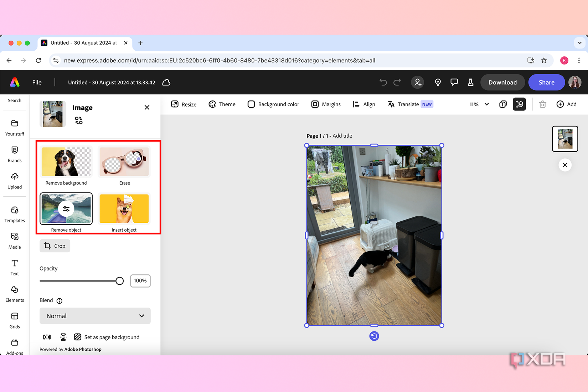The width and height of the screenshot is (588, 392).
Task: Undo the last action
Action: pos(383,82)
